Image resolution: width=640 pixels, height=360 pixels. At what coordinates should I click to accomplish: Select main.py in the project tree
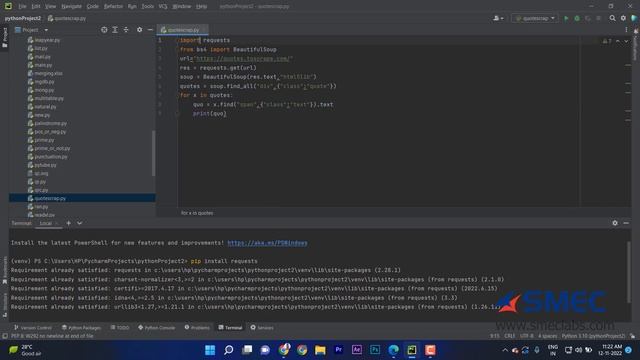point(43,65)
